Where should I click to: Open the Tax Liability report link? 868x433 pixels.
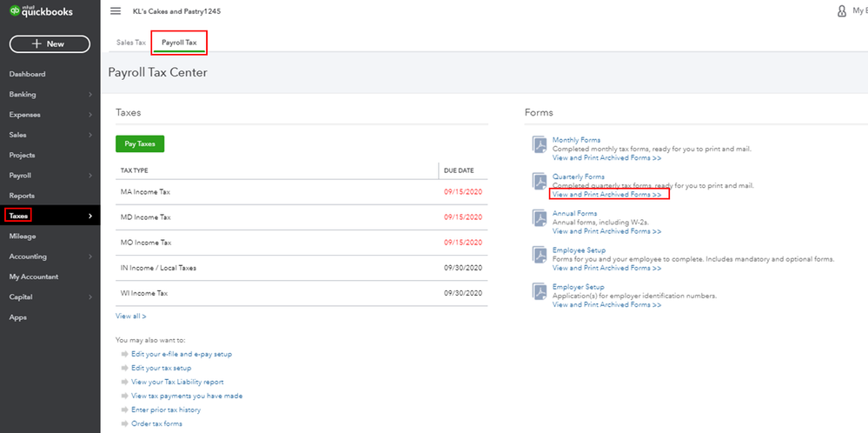point(177,382)
